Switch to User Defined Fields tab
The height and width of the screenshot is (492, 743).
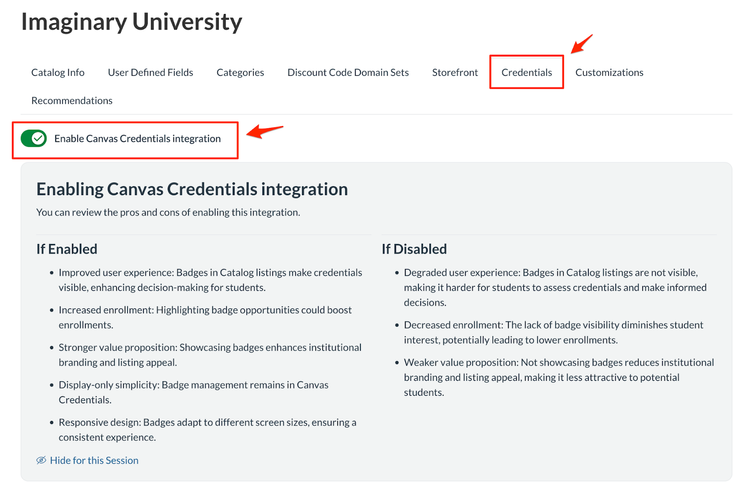(x=150, y=72)
